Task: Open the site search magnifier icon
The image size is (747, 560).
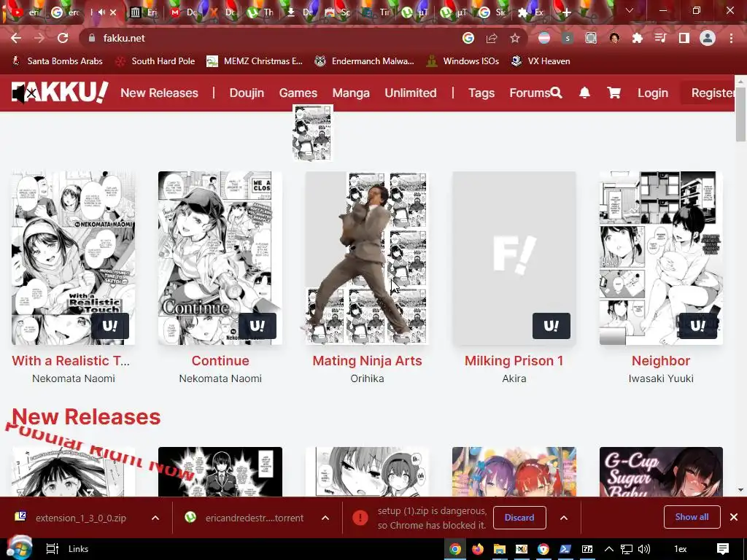Action: tap(556, 93)
